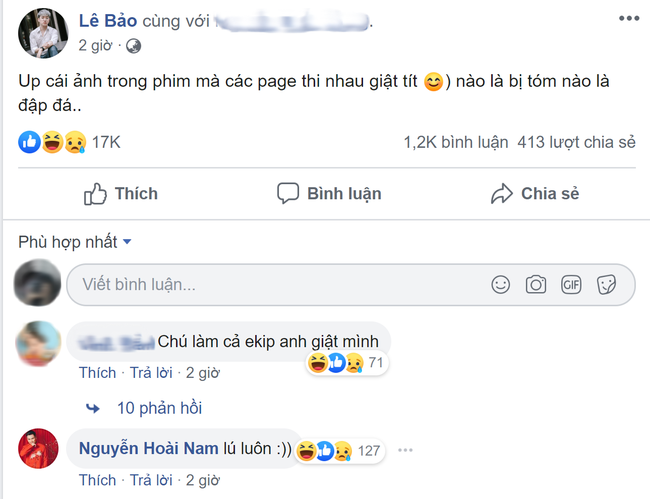Open the Phù hợp nhất sort dropdown

[x=75, y=242]
